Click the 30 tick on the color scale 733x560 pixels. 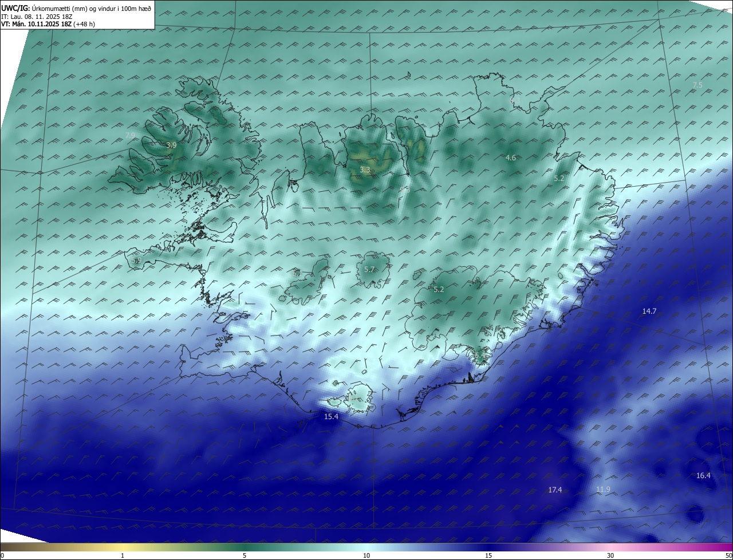pos(610,555)
